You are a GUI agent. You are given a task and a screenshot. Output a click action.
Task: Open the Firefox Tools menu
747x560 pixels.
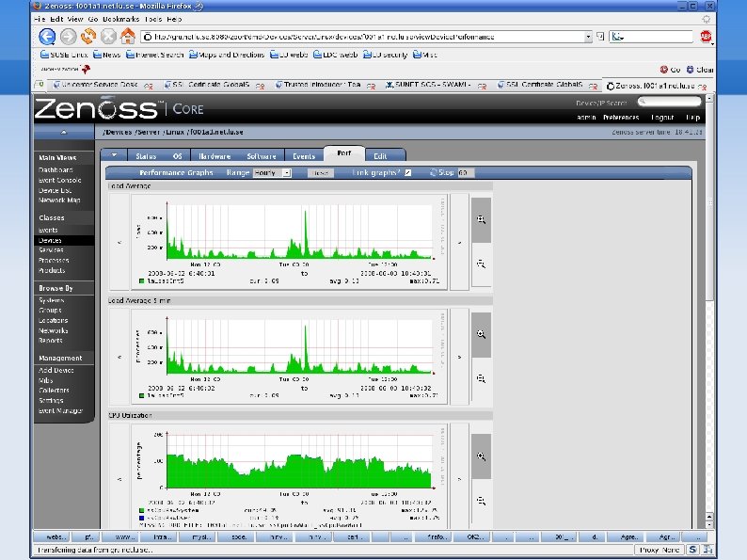153,19
